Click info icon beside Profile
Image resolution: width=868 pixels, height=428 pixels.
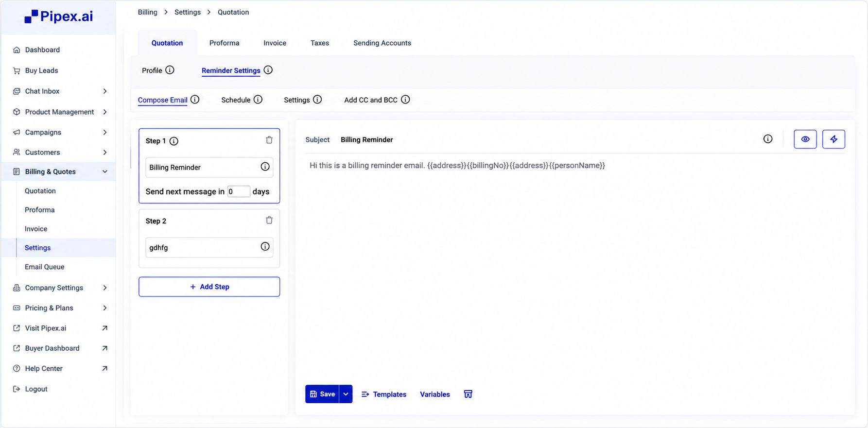tap(170, 70)
